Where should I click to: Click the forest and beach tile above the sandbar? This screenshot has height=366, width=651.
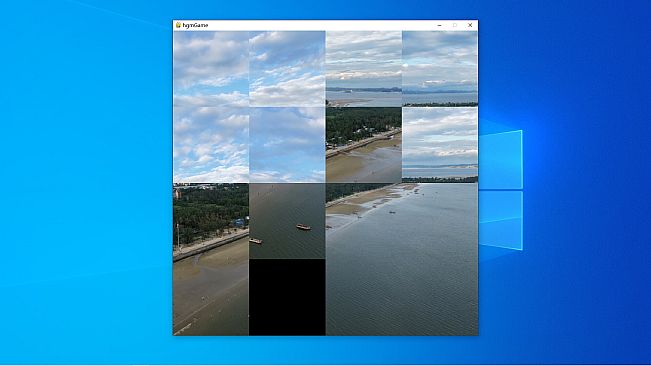tap(364, 145)
